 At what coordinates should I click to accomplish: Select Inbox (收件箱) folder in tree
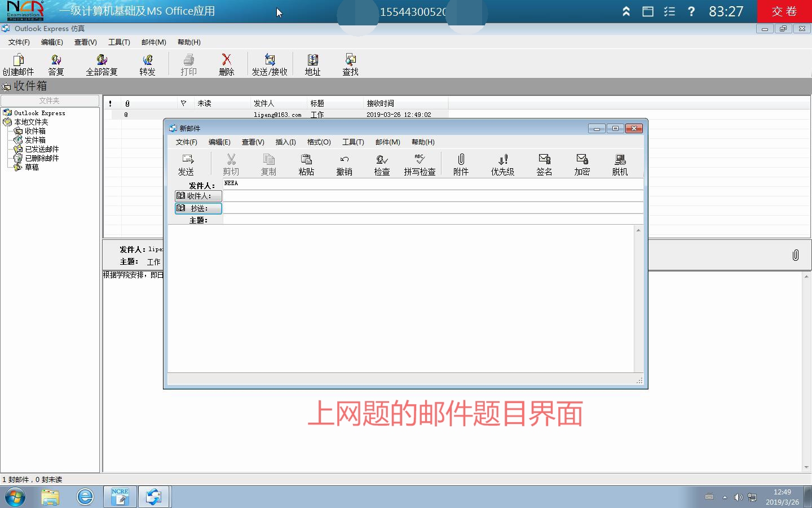[x=35, y=131]
